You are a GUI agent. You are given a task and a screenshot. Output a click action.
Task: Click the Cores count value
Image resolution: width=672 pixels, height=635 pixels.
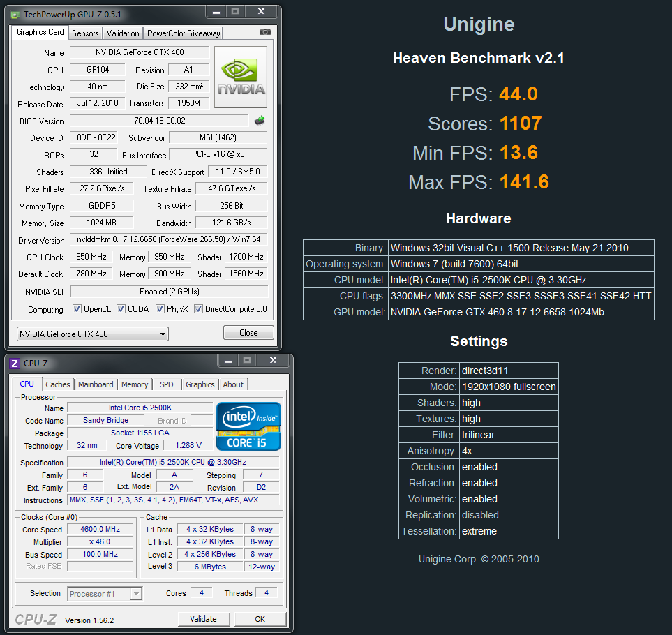point(202,592)
